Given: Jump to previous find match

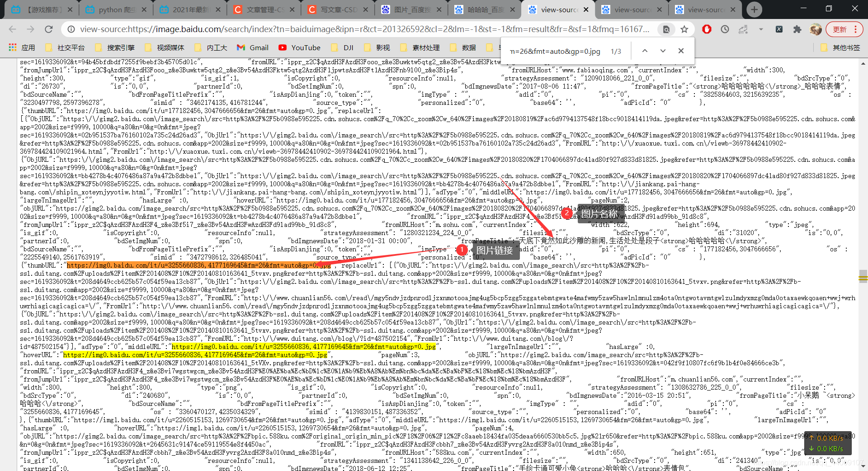Looking at the screenshot, I should click(645, 51).
